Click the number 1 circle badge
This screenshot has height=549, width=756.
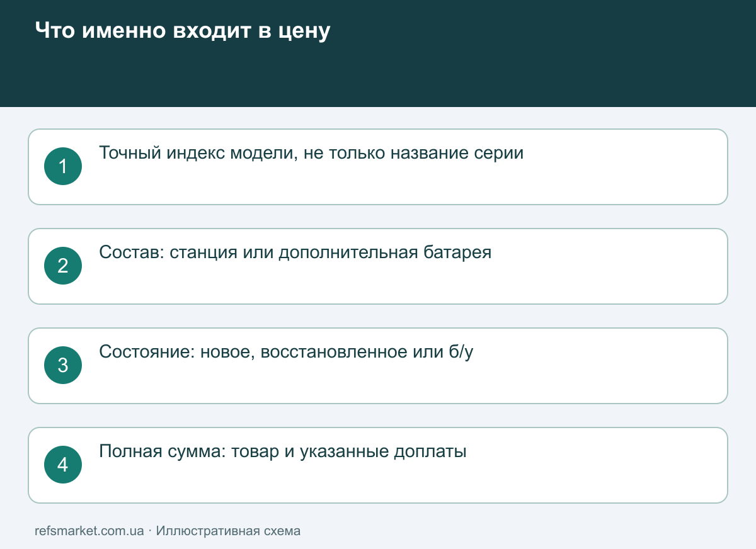(x=63, y=166)
